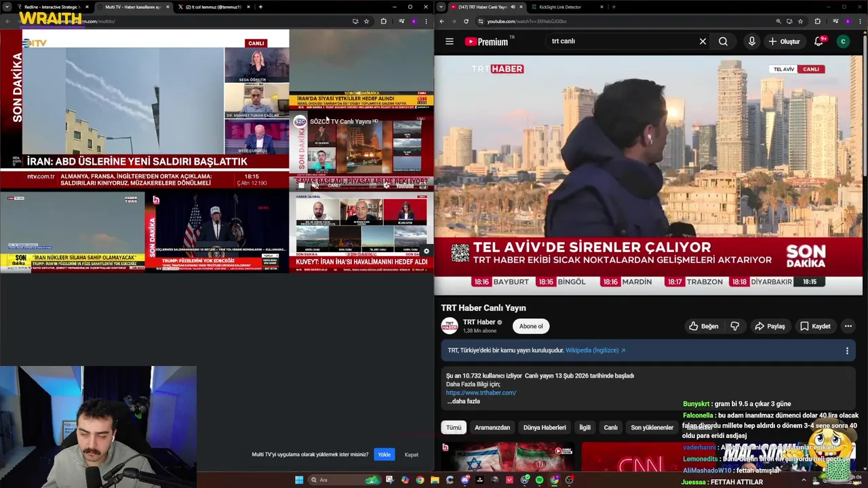The height and width of the screenshot is (488, 868).
Task: Open extensions menu in Multi TV window
Action: [x=383, y=21]
